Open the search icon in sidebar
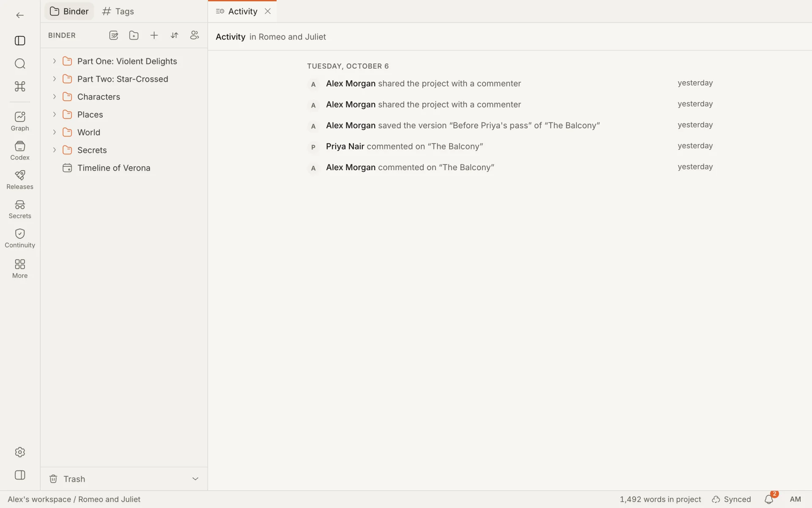This screenshot has width=812, height=508. pos(20,63)
